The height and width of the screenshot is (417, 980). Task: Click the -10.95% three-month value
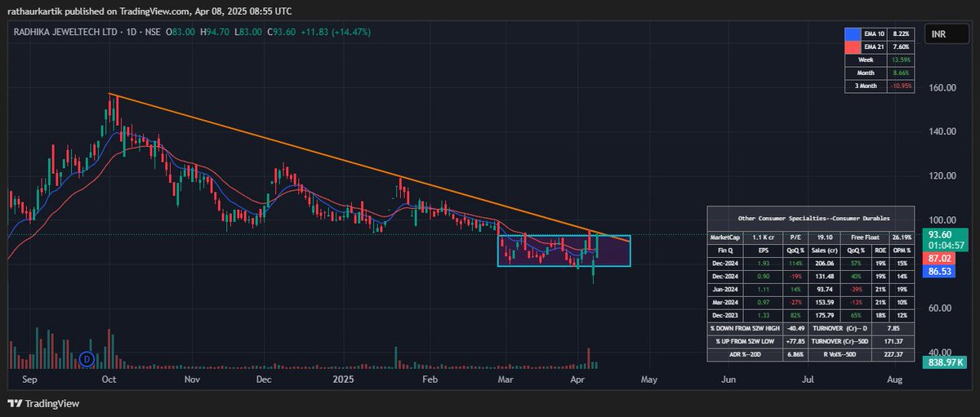[x=901, y=85]
